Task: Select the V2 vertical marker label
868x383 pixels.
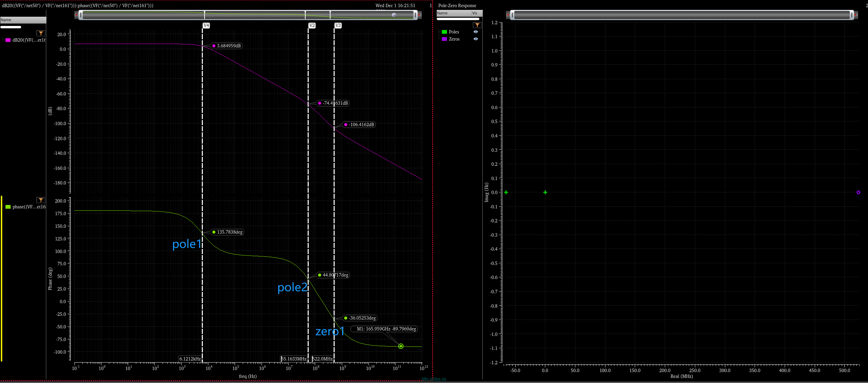Action: point(312,26)
